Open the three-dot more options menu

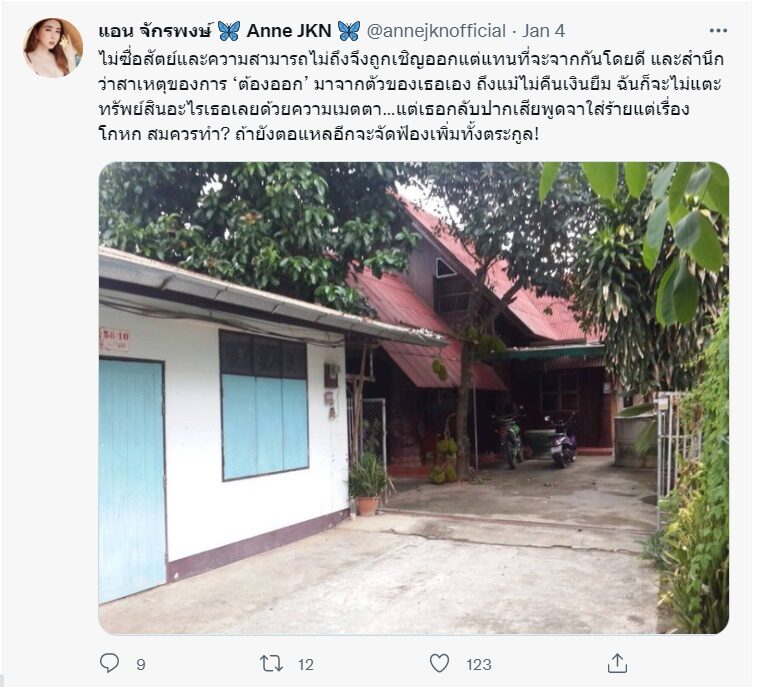pos(718,31)
